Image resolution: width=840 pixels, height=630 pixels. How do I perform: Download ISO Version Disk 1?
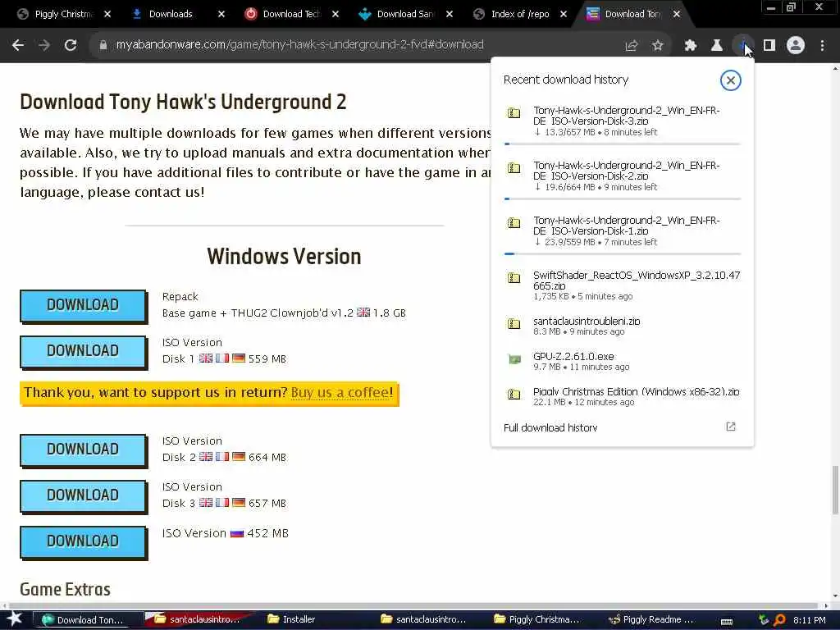pos(83,351)
